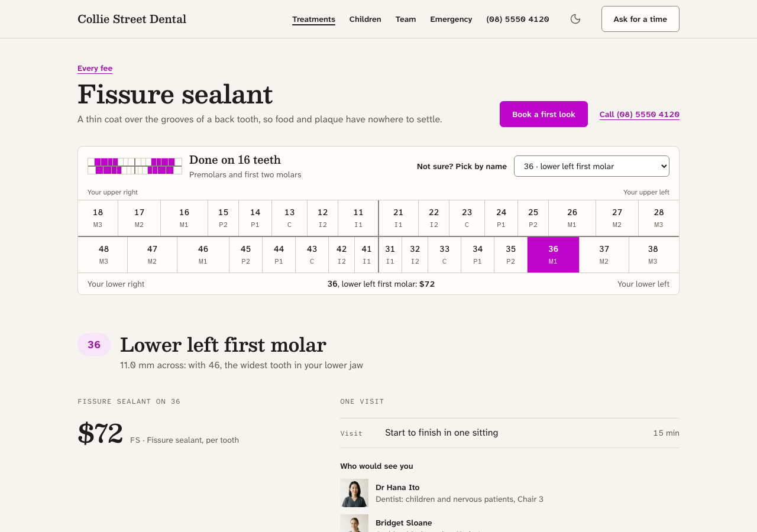
Task: Follow the Call (08) 5550 4120 link
Action: [x=639, y=114]
